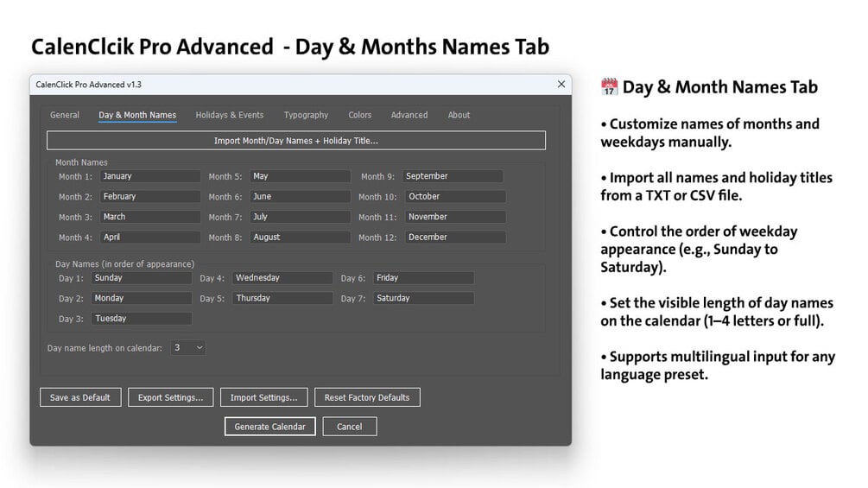Open the About tab
Screen dimensions: 868x488
(x=459, y=115)
